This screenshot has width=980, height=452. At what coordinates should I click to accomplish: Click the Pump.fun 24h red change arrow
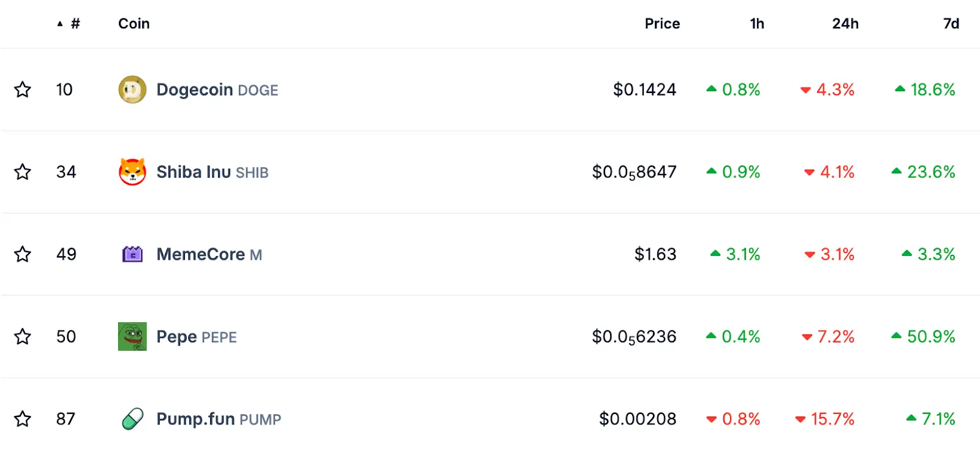coord(800,420)
